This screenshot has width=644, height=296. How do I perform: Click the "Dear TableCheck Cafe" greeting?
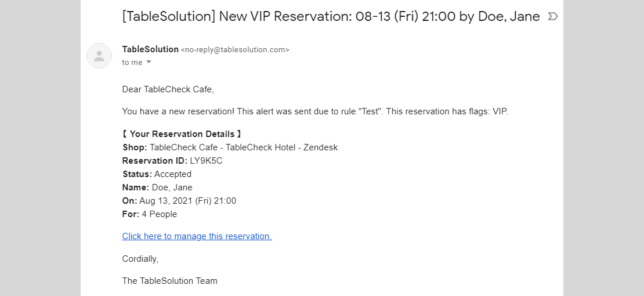point(168,89)
